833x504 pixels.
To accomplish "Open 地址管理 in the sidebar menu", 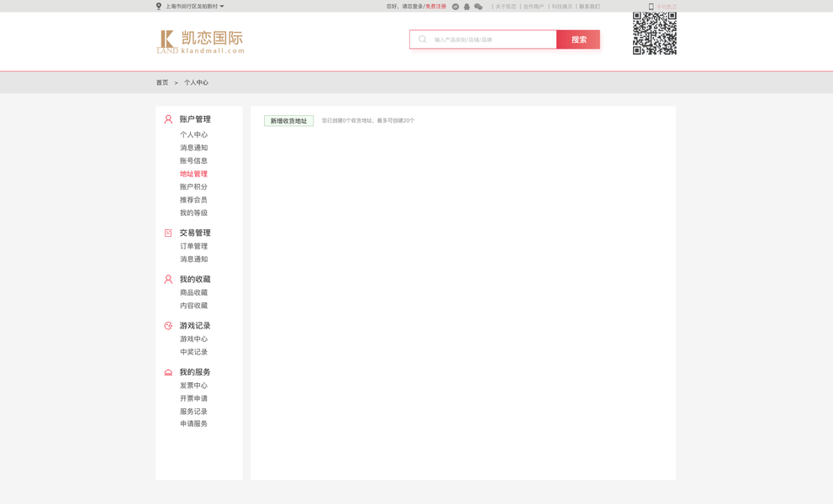I will tap(192, 173).
